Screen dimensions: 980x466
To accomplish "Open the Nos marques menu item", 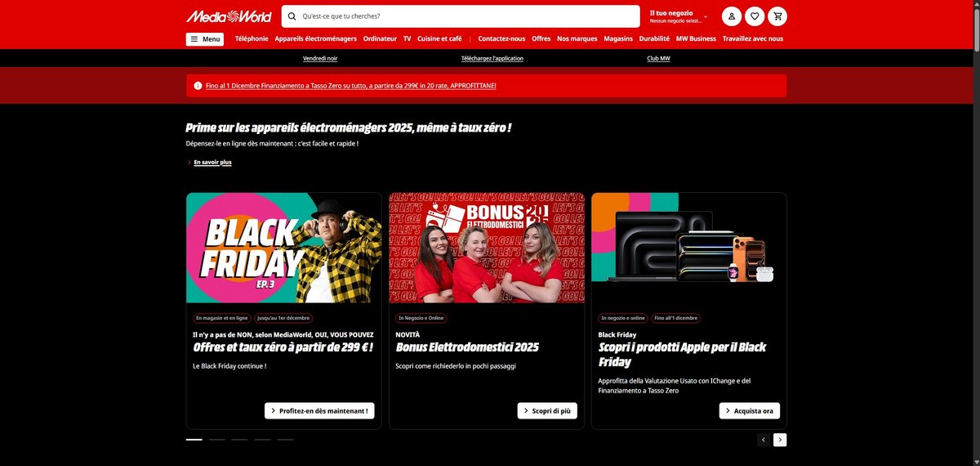I will coord(577,38).
